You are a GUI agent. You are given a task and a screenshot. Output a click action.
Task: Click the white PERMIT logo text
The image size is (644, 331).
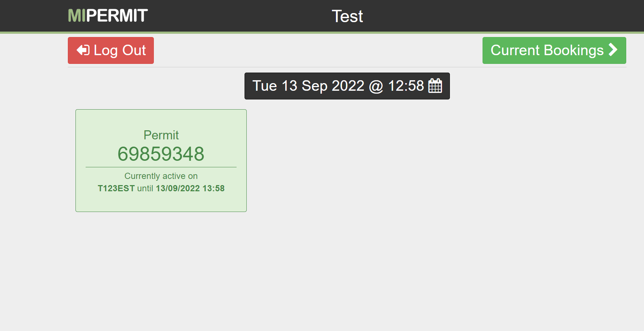[x=117, y=16]
